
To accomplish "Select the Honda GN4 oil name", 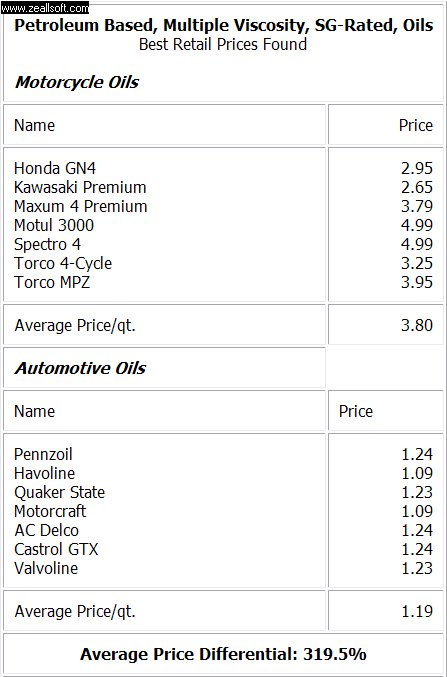I will tap(55, 168).
